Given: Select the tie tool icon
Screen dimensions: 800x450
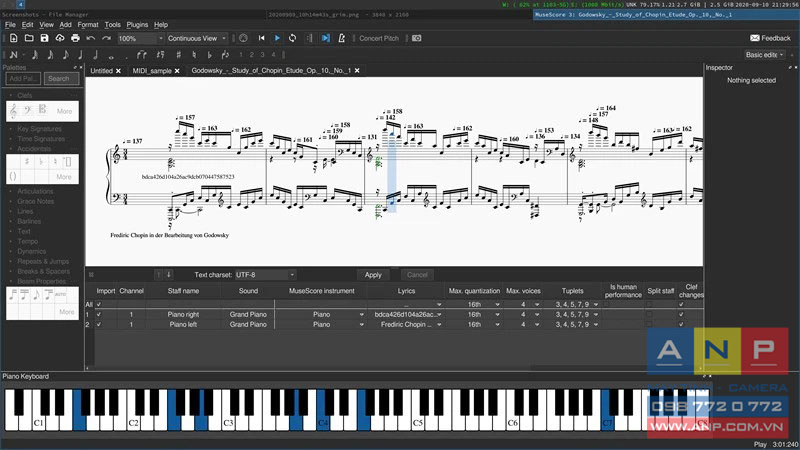Looking at the screenshot, I should tap(141, 55).
